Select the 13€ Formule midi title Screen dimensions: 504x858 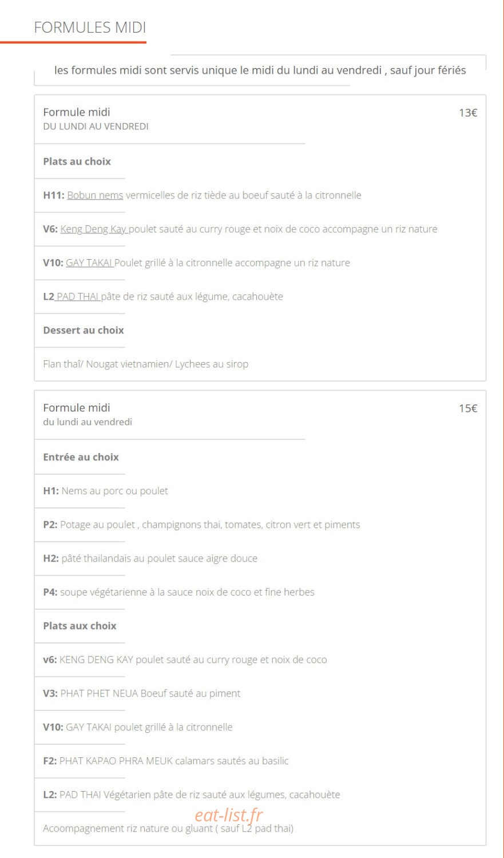click(77, 112)
